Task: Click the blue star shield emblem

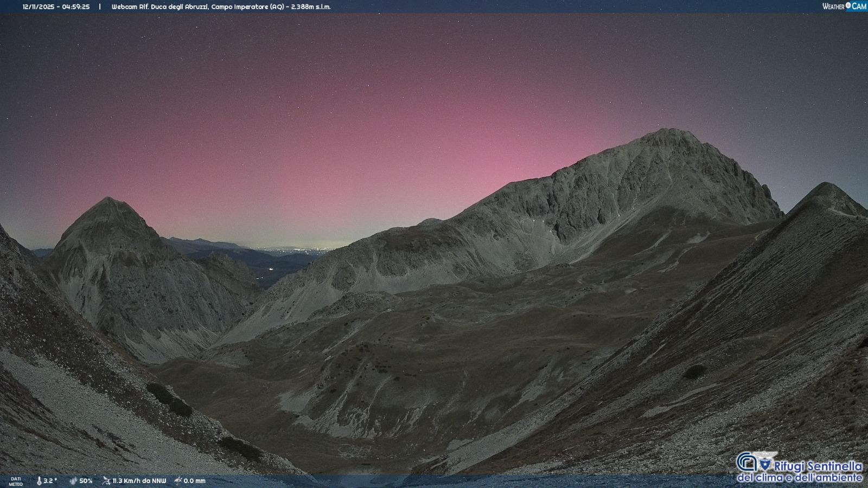Action: (765, 464)
